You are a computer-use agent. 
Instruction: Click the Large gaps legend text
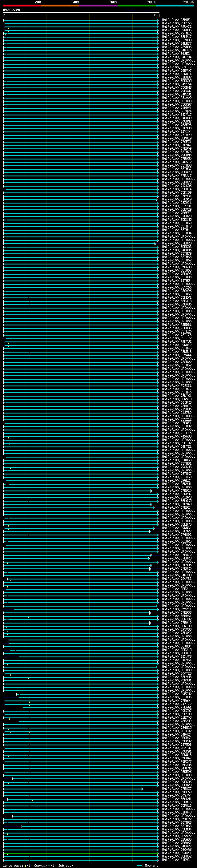13,866
